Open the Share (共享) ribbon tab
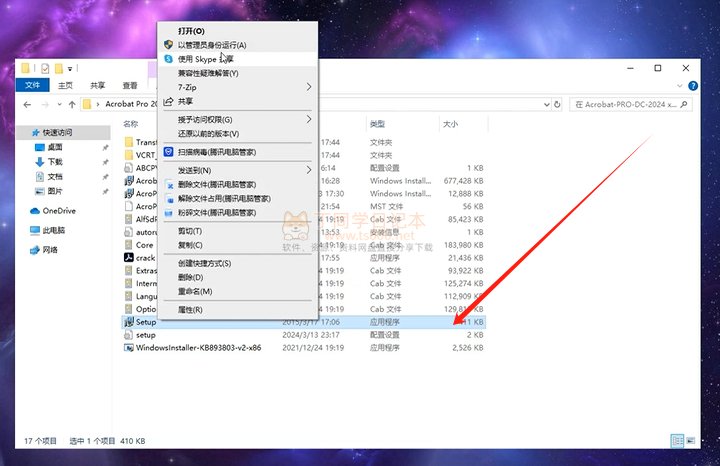The height and width of the screenshot is (466, 720). pos(97,85)
